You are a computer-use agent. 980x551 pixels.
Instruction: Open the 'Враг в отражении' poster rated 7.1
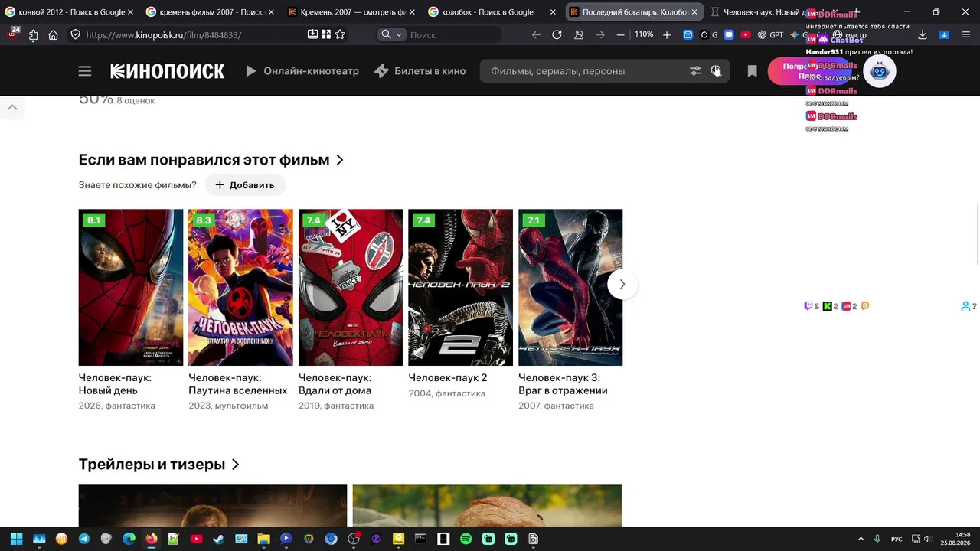tap(570, 288)
